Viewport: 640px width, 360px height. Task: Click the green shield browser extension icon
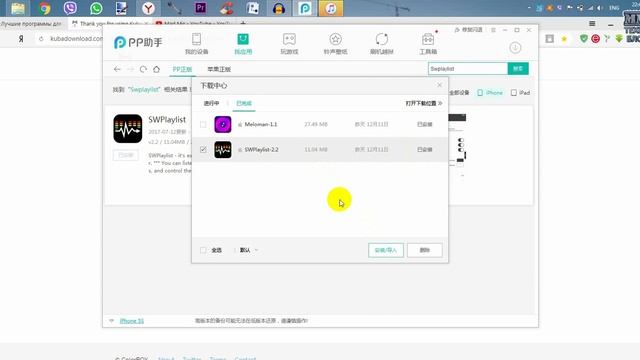tap(584, 39)
